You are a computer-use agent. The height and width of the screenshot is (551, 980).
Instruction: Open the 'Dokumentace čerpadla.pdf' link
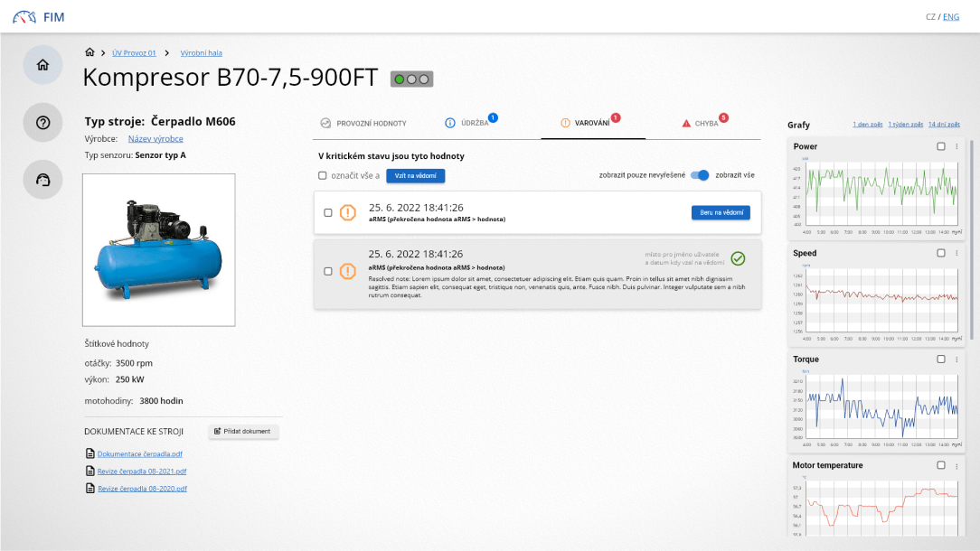(139, 453)
